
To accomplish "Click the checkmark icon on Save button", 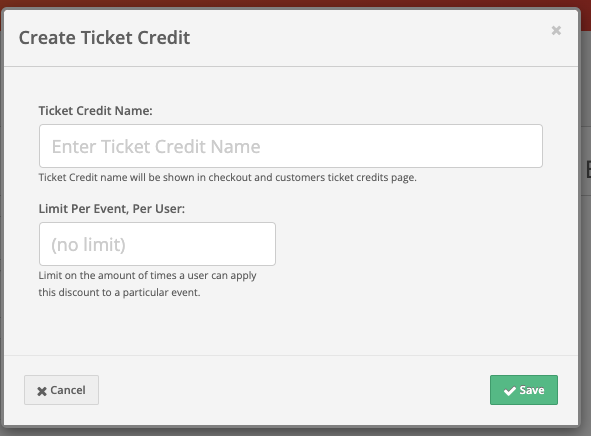I will pyautogui.click(x=510, y=391).
